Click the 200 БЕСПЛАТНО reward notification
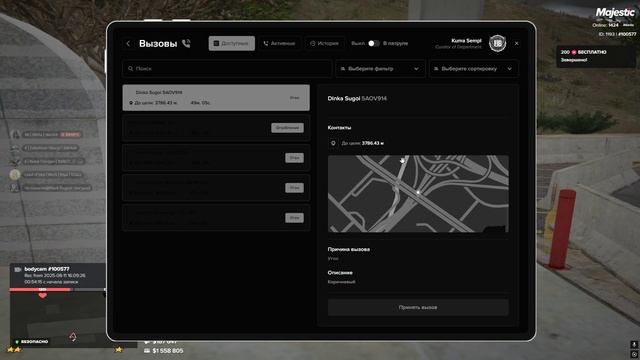640x360 pixels. pyautogui.click(x=596, y=56)
